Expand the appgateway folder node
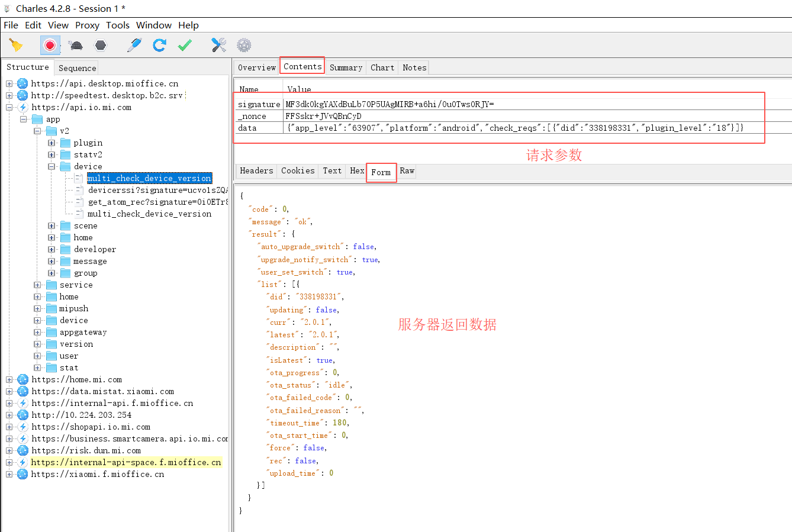 tap(37, 332)
